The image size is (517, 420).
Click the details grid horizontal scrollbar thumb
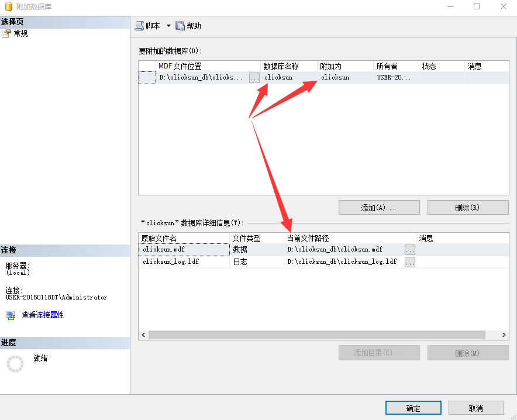point(317,335)
